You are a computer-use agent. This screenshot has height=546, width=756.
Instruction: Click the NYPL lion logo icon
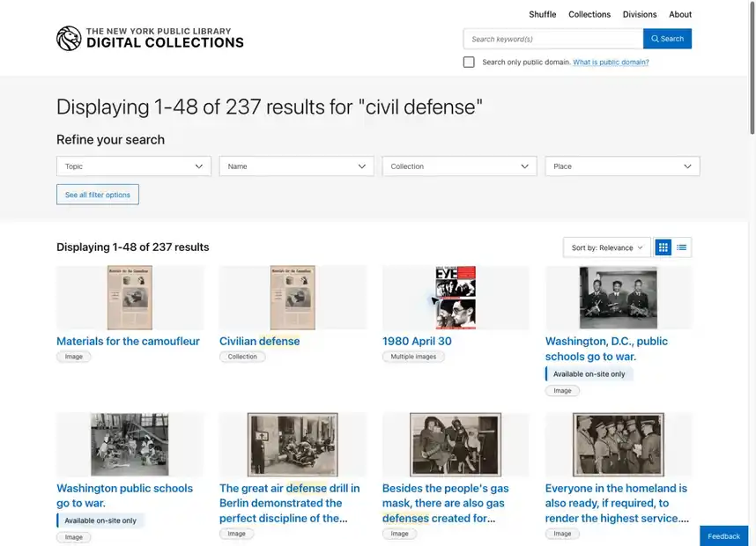pos(69,38)
